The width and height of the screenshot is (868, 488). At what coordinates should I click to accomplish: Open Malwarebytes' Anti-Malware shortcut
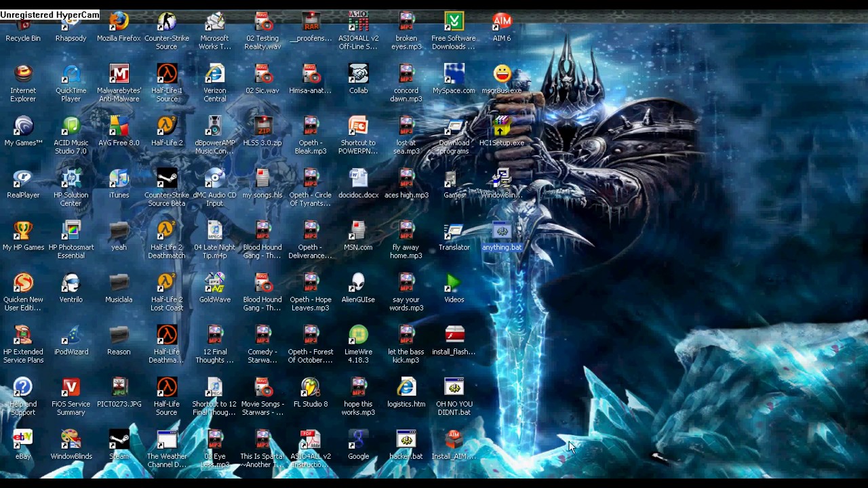[119, 83]
